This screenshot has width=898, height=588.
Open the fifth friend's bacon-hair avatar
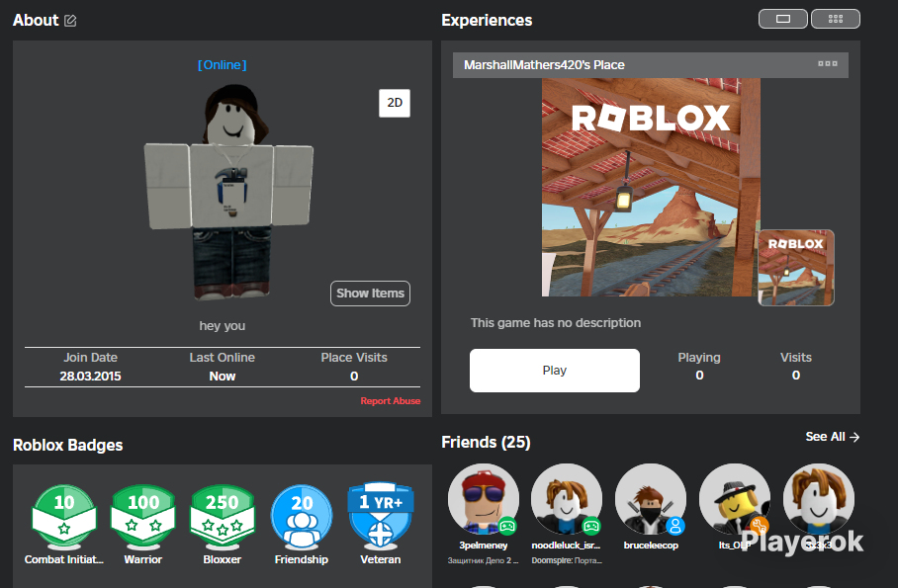(819, 499)
